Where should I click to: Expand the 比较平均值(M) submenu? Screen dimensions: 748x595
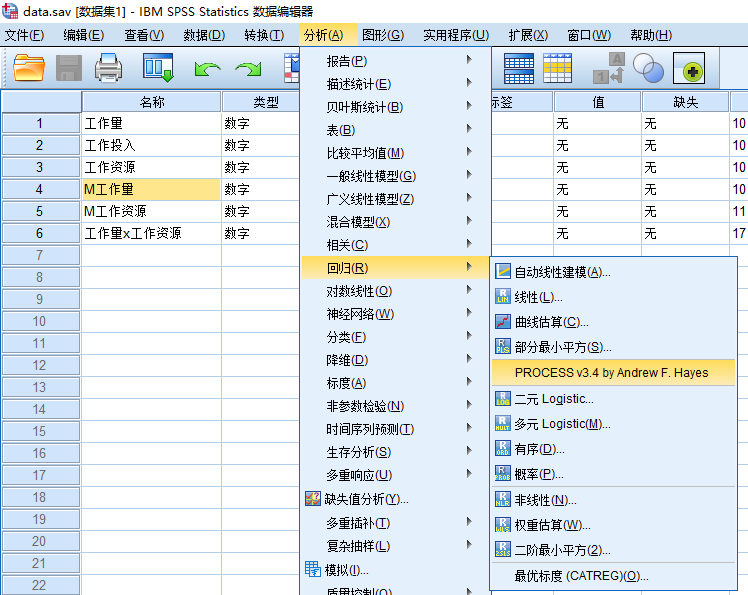coord(396,153)
